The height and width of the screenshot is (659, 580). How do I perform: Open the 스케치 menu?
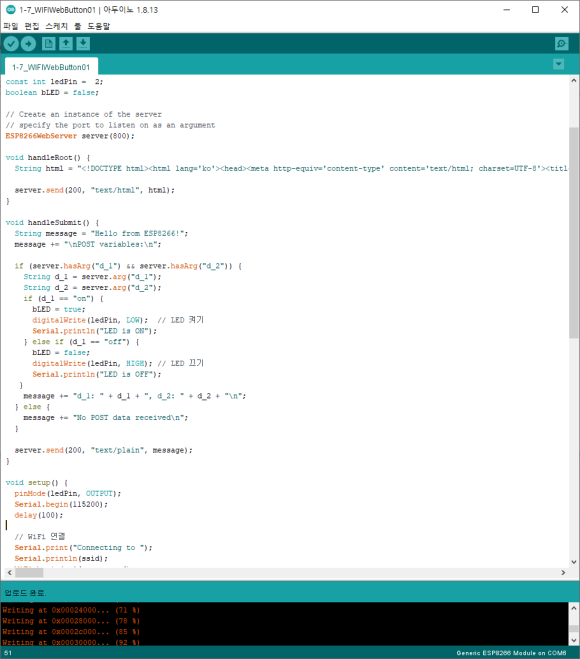click(57, 26)
